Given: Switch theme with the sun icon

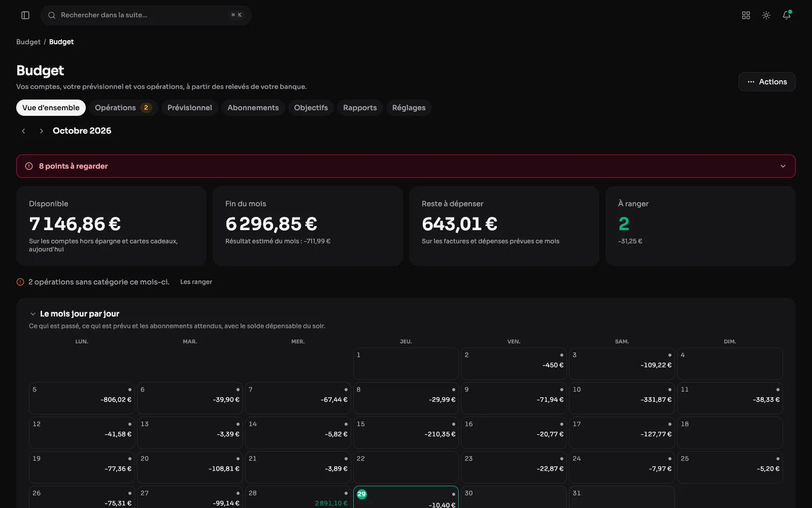Looking at the screenshot, I should coord(766,15).
